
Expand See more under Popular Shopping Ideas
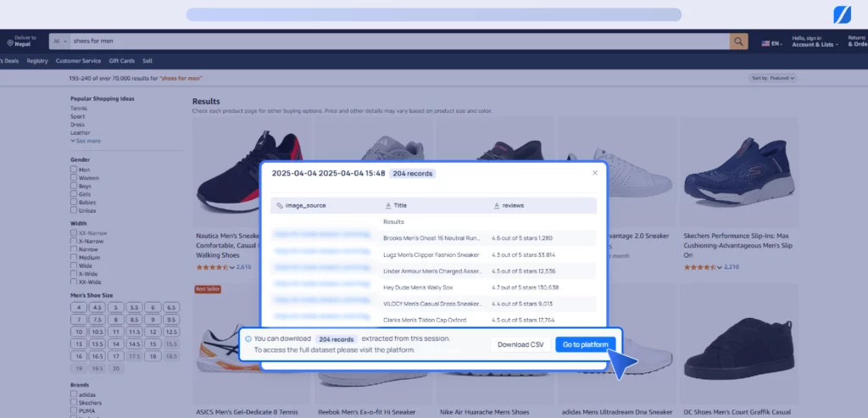click(x=86, y=141)
